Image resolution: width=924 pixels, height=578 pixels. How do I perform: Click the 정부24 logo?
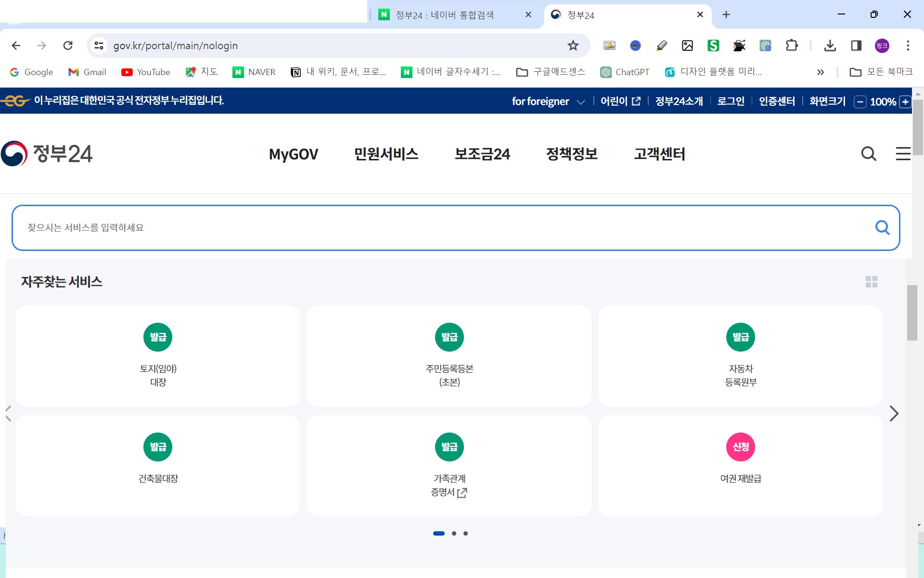click(47, 154)
